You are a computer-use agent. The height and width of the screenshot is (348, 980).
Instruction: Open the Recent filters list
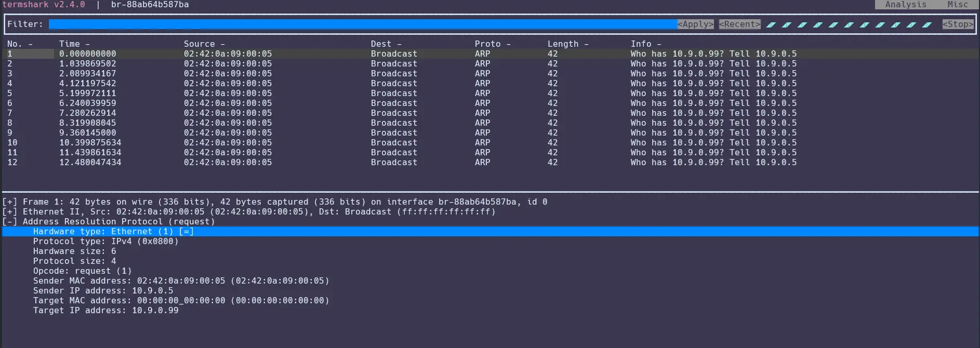click(740, 24)
